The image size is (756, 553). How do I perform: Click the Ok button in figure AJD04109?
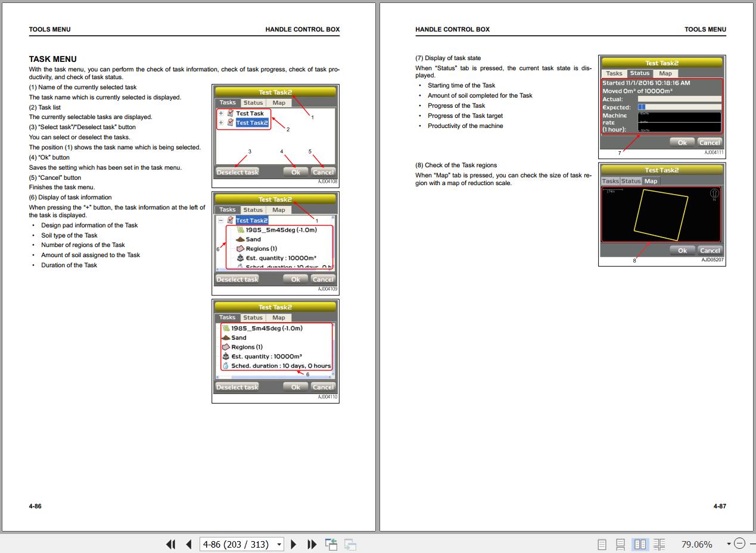(295, 279)
